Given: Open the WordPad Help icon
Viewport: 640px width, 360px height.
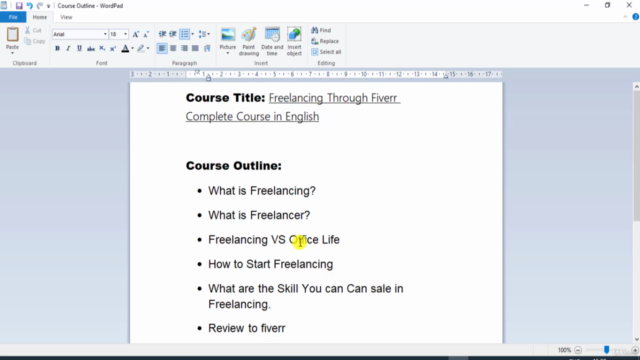Looking at the screenshot, I should pyautogui.click(x=636, y=17).
